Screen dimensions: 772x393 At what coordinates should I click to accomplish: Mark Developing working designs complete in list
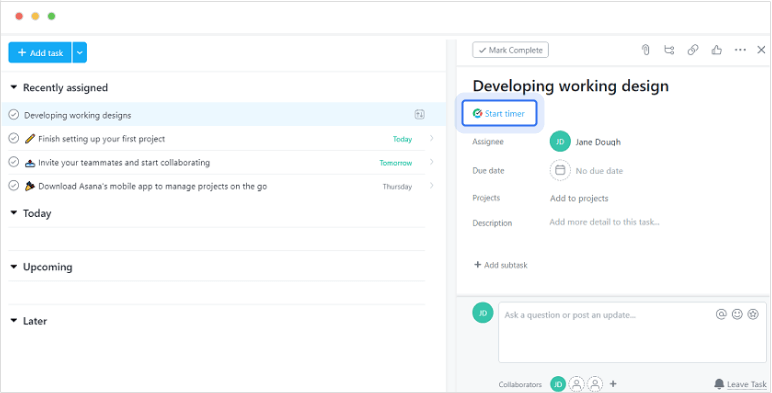click(x=14, y=115)
